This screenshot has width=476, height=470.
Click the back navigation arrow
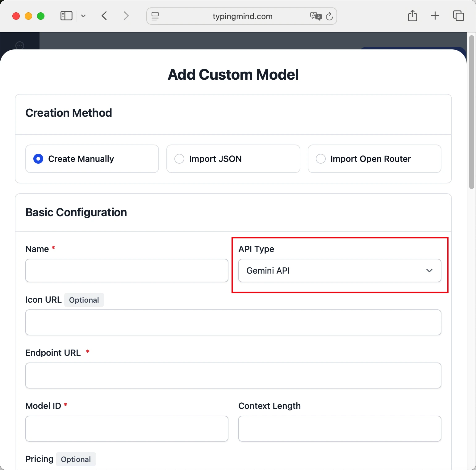coord(104,16)
